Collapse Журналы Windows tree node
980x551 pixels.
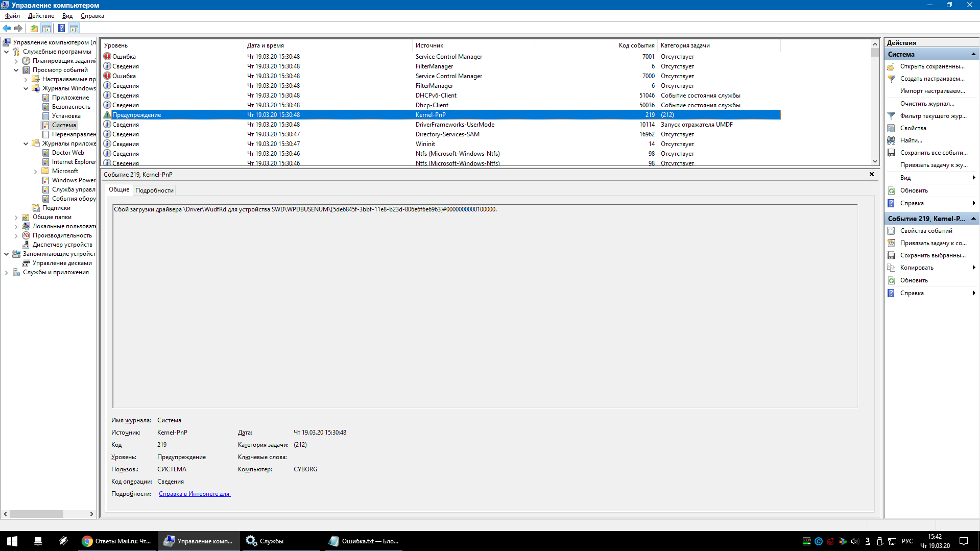[26, 89]
